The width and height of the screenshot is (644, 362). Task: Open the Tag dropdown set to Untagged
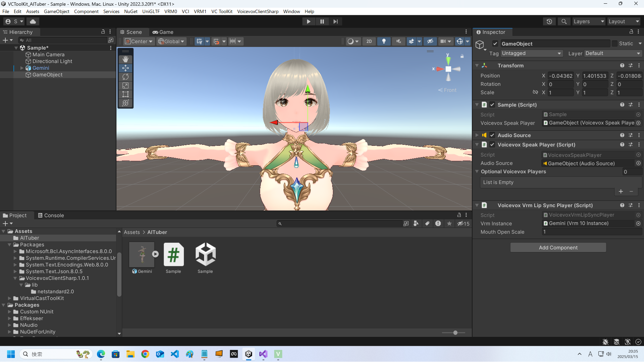coord(532,53)
